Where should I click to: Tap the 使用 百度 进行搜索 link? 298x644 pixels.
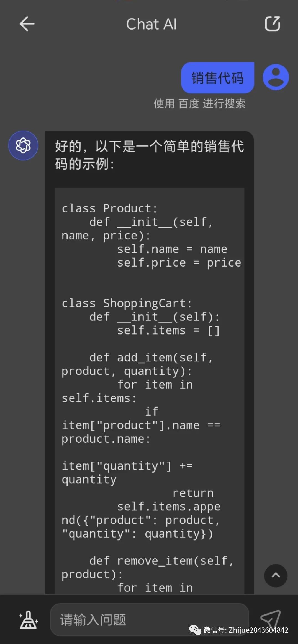[x=199, y=104]
